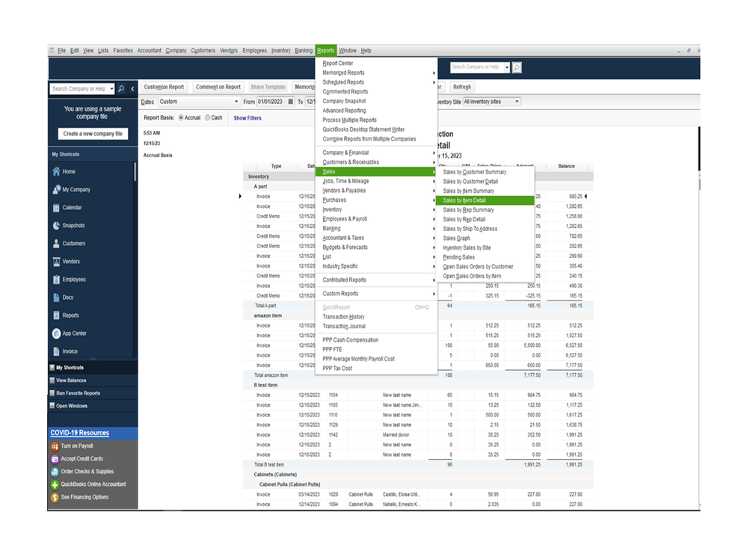Click Create a new company file
This screenshot has width=747, height=560.
[93, 134]
